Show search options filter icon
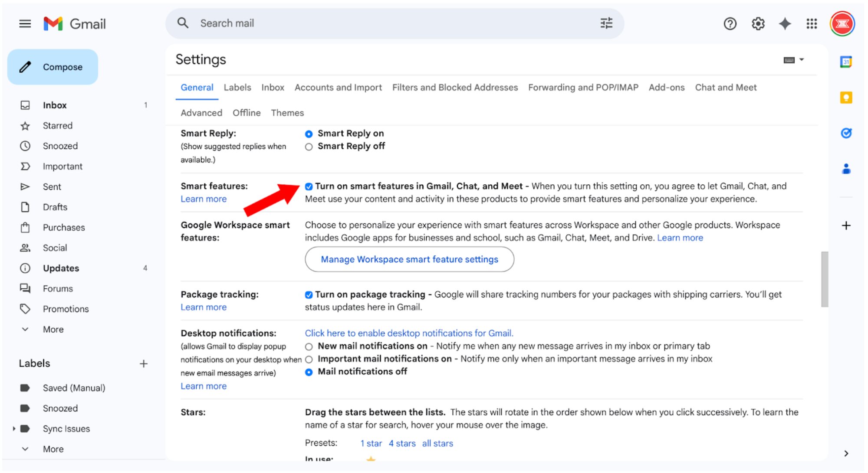 pos(606,23)
